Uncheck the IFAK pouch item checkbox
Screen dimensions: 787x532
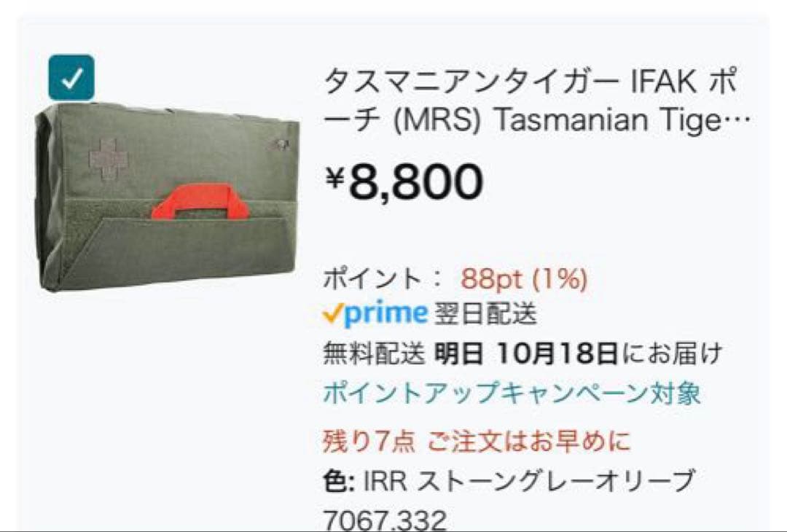[x=71, y=78]
